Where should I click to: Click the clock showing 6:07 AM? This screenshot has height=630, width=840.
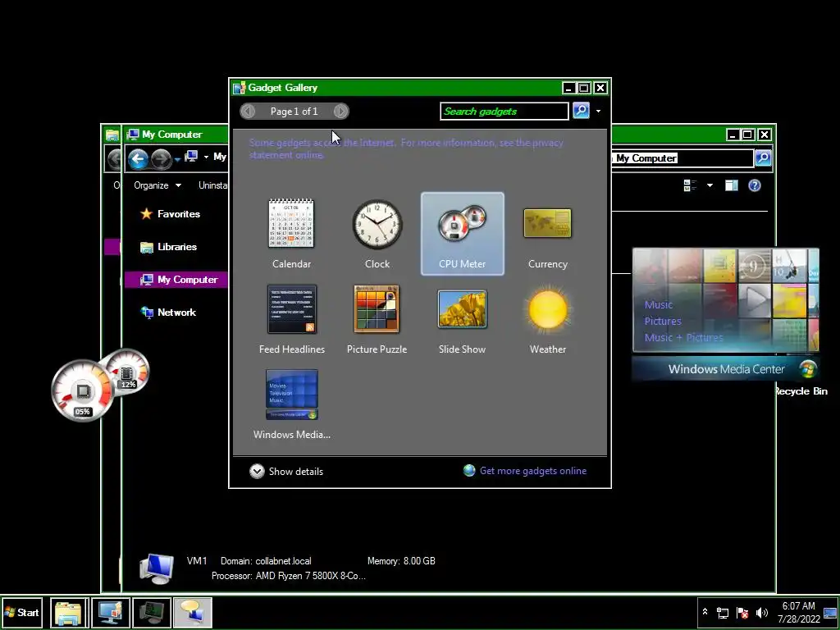tap(799, 612)
